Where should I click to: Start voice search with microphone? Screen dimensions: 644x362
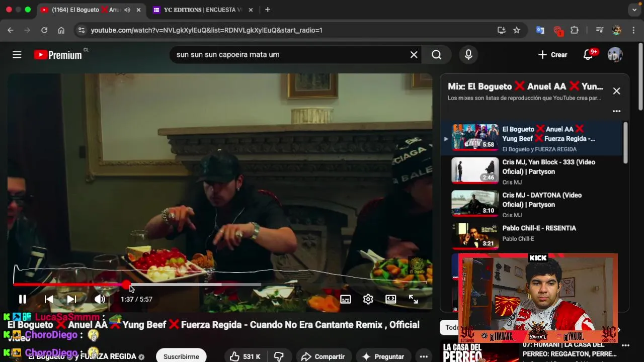click(468, 55)
